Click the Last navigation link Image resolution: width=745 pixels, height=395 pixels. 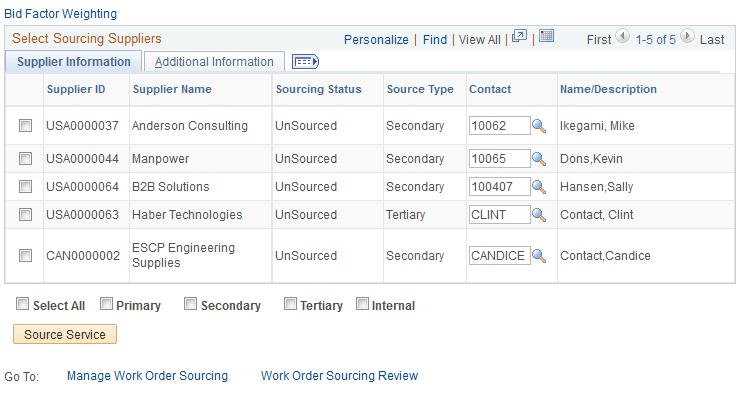[x=712, y=39]
